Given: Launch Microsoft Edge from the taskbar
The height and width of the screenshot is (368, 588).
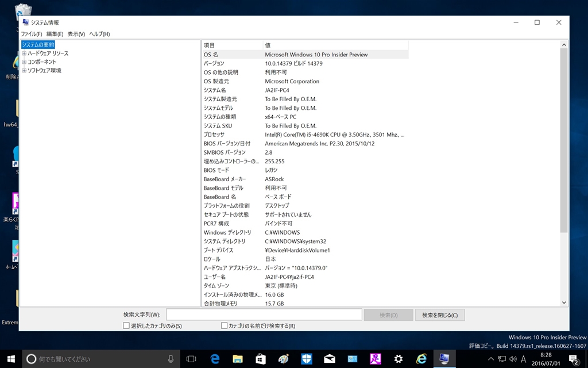Looking at the screenshot, I should [x=215, y=359].
